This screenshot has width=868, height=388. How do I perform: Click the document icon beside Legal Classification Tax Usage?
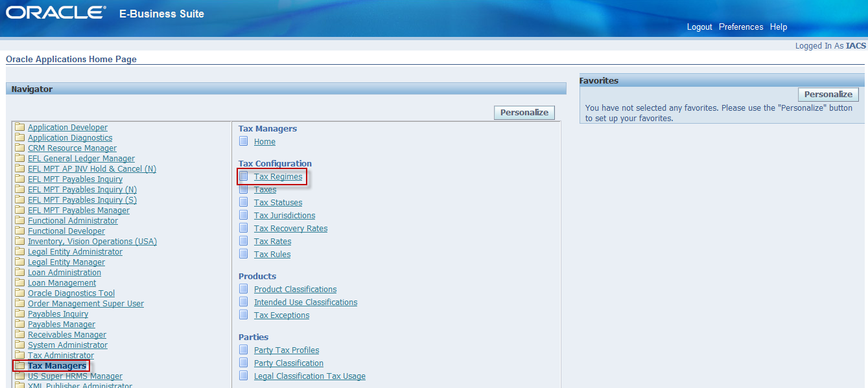pyautogui.click(x=243, y=376)
